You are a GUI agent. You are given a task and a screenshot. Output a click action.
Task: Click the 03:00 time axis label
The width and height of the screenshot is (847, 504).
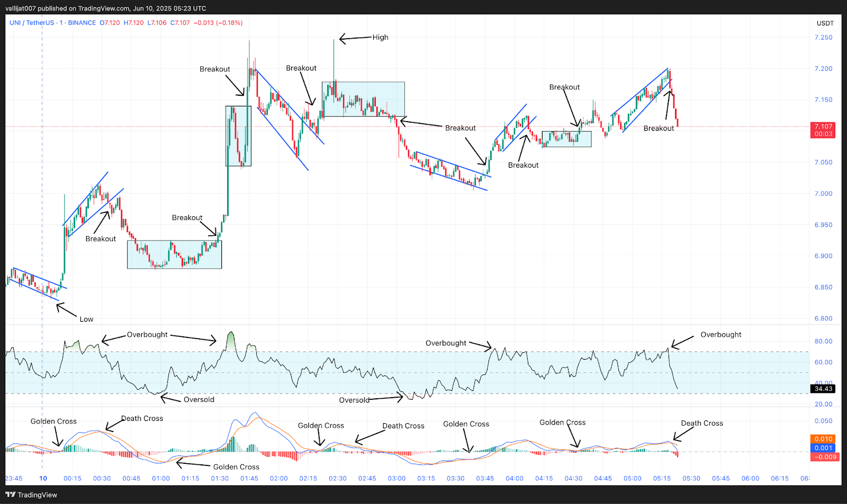[x=397, y=479]
